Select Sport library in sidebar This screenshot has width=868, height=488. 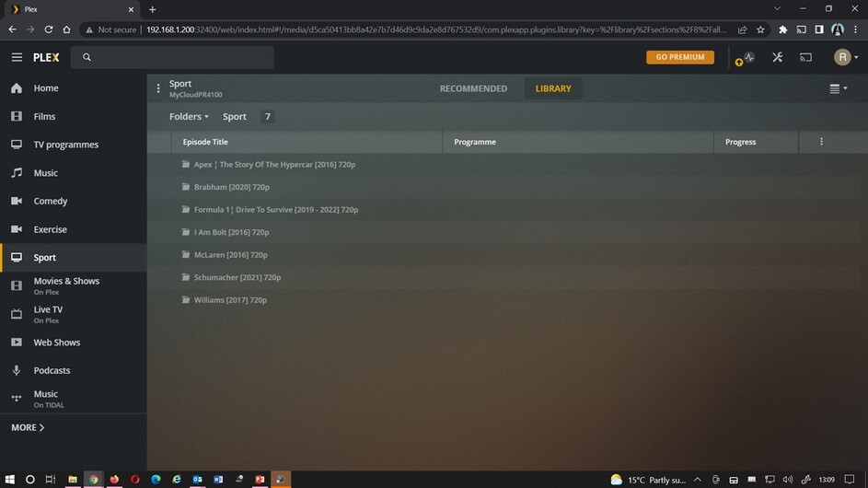click(73, 258)
